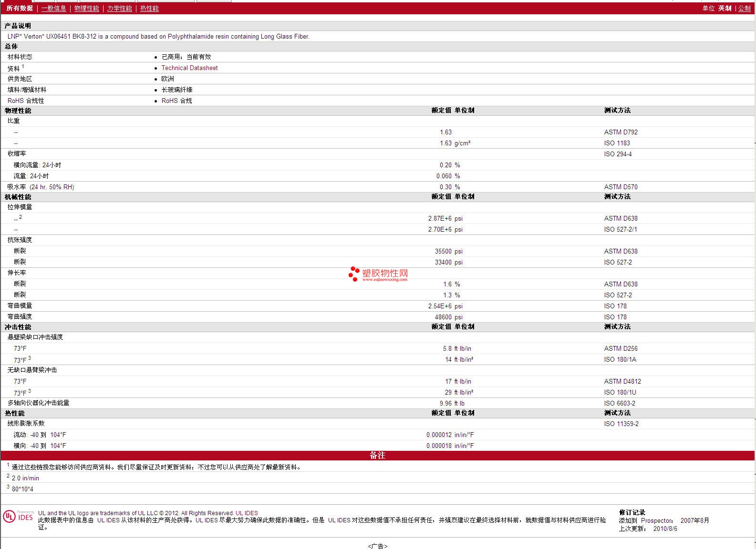Open the 热性能 tab
Image resolution: width=756 pixels, height=549 pixels.
pyautogui.click(x=150, y=8)
